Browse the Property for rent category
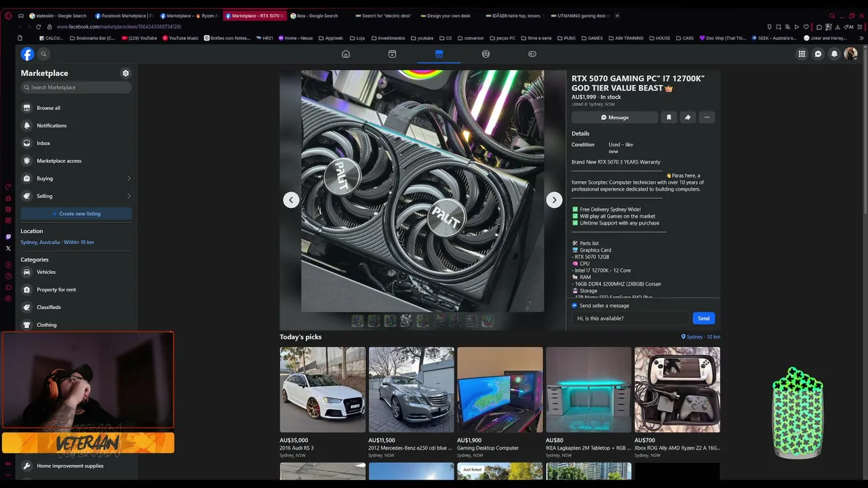Image resolution: width=868 pixels, height=488 pixels. [x=76, y=289]
